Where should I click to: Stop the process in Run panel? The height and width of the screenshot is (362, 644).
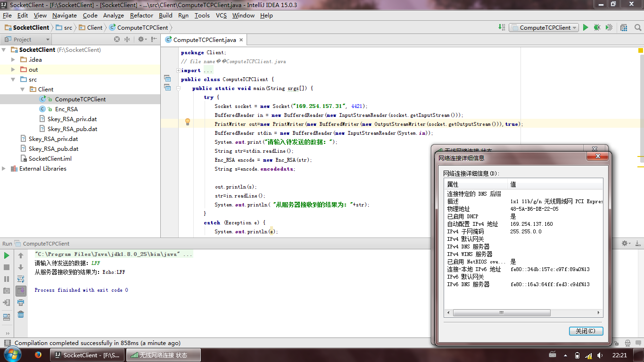[7, 267]
